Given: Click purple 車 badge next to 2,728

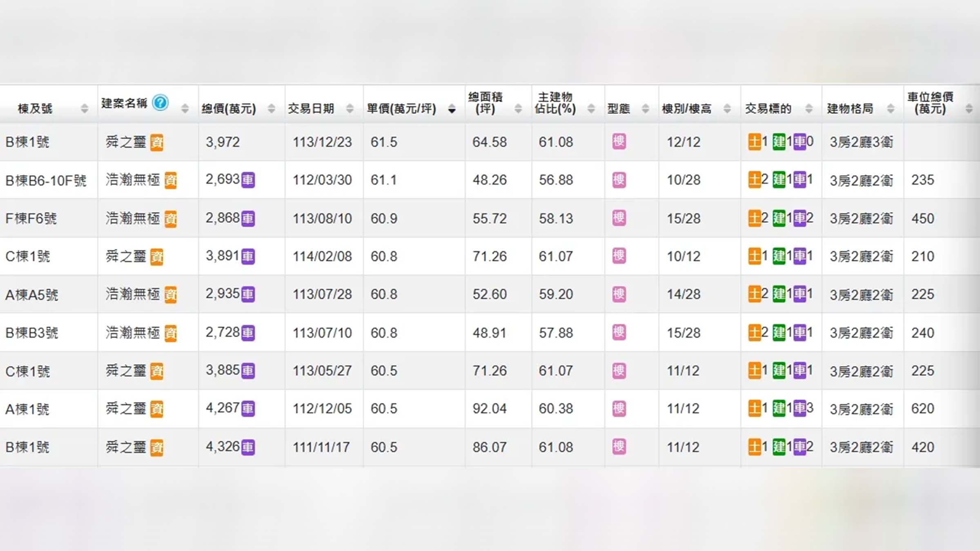Looking at the screenshot, I should (x=248, y=333).
